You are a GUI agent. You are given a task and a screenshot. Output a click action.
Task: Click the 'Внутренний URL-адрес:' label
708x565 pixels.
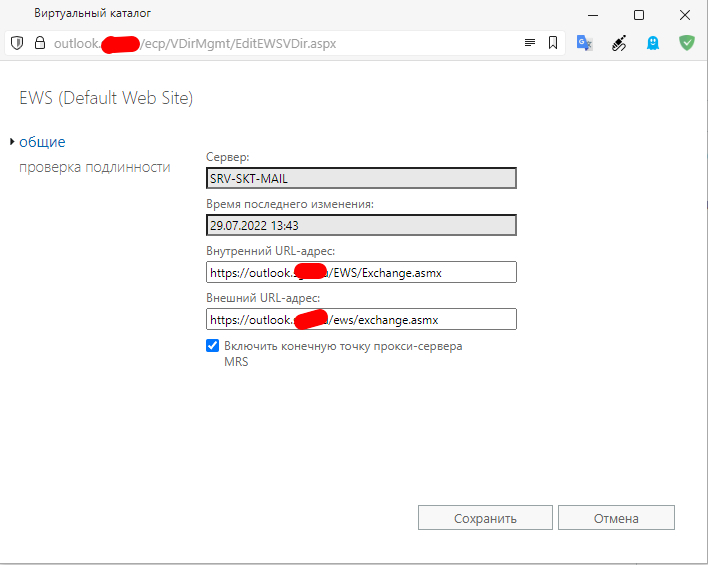pos(270,251)
